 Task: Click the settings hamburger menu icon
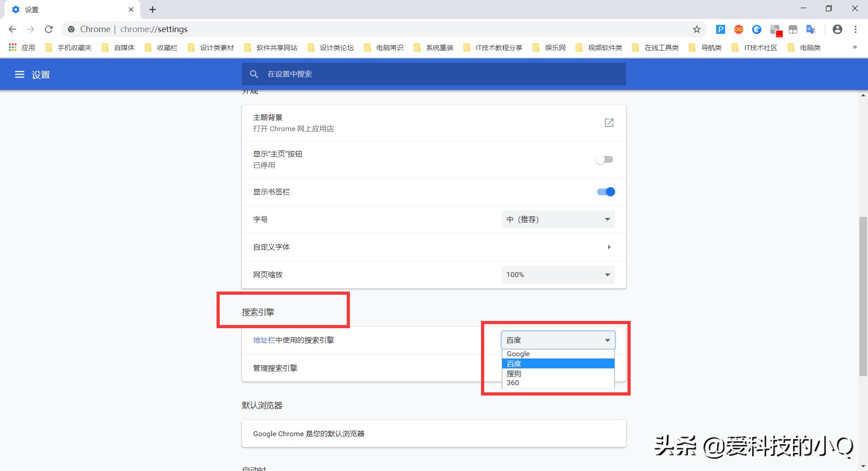(19, 74)
